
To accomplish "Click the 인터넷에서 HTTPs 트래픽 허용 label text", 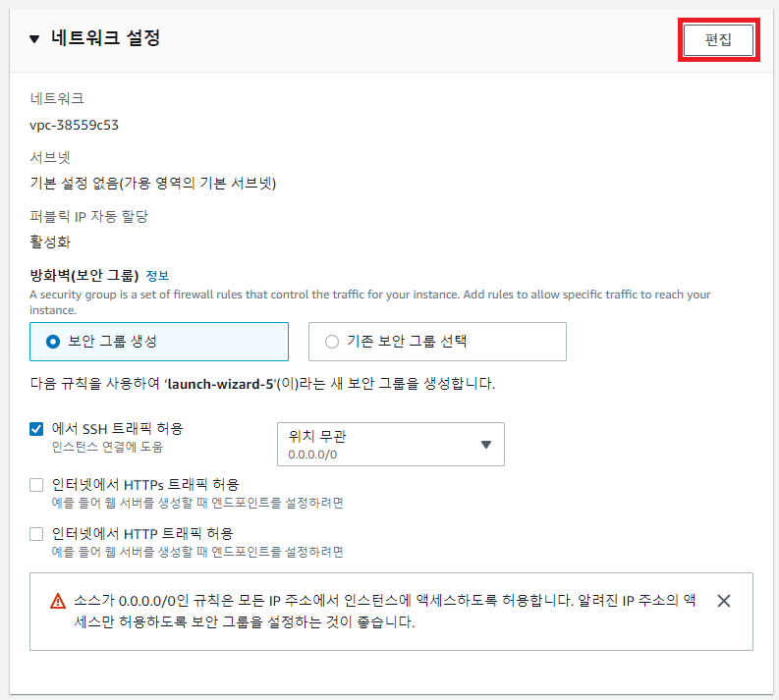I will point(145,485).
